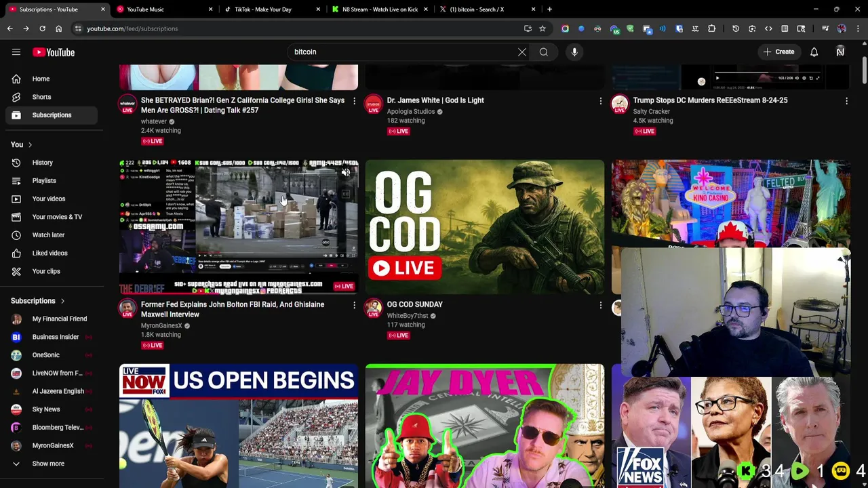Viewport: 868px width, 488px height.
Task: Open Former Fed Explains John Bolton title
Action: click(233, 309)
